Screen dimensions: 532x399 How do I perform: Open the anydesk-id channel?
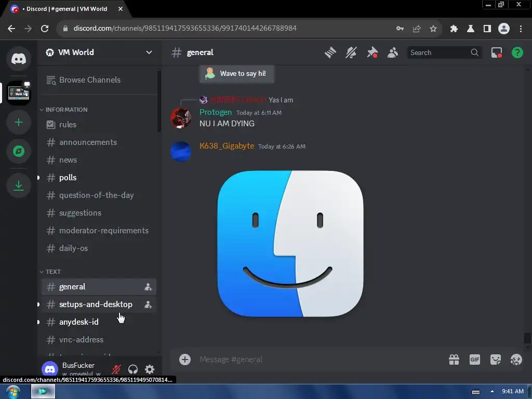point(98,322)
